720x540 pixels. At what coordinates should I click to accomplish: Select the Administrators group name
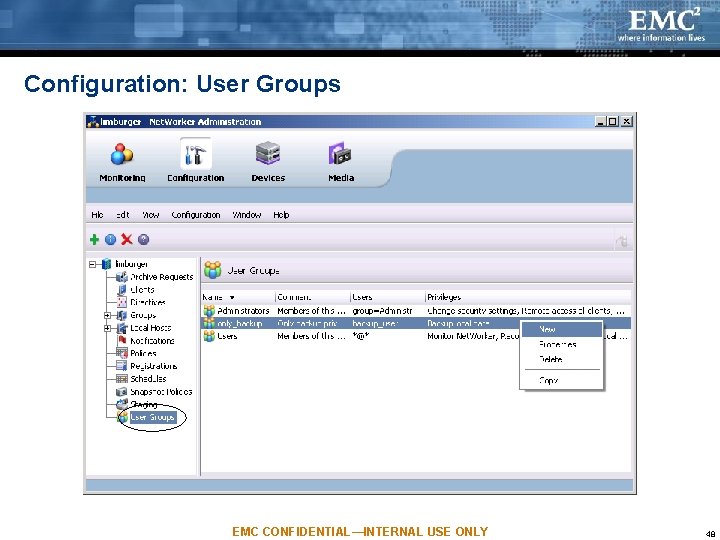point(243,311)
